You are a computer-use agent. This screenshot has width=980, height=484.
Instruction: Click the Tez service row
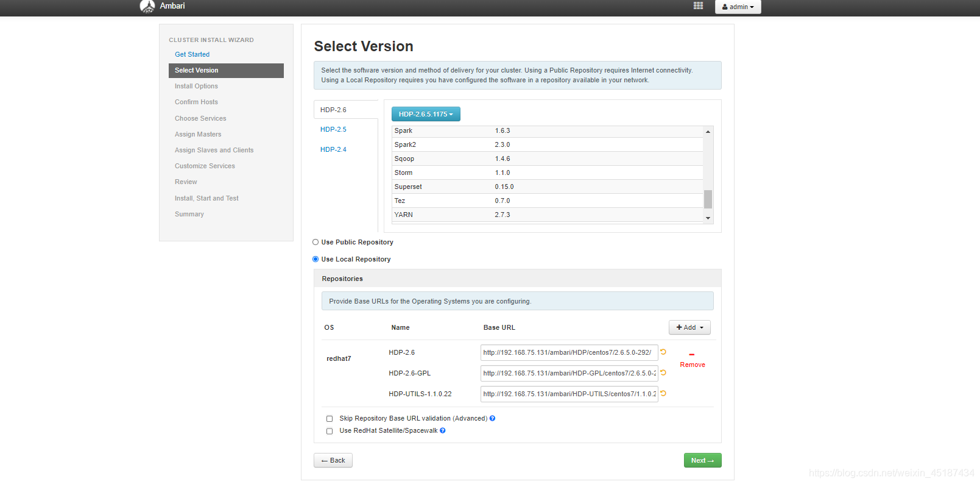(548, 201)
